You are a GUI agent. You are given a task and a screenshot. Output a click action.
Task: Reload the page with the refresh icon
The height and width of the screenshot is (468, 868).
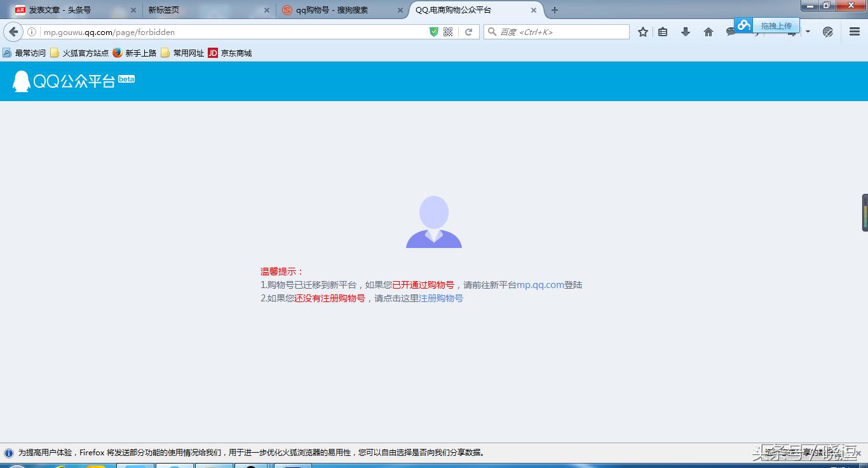pos(468,32)
